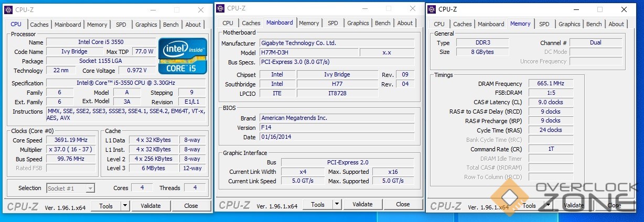Click CPU-Z app icon in right window title bar
This screenshot has height=222, width=644.
[432, 9]
